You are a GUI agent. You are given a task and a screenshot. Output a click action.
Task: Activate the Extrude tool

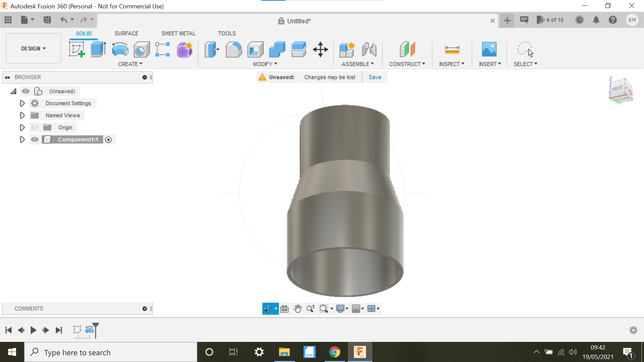(98, 50)
